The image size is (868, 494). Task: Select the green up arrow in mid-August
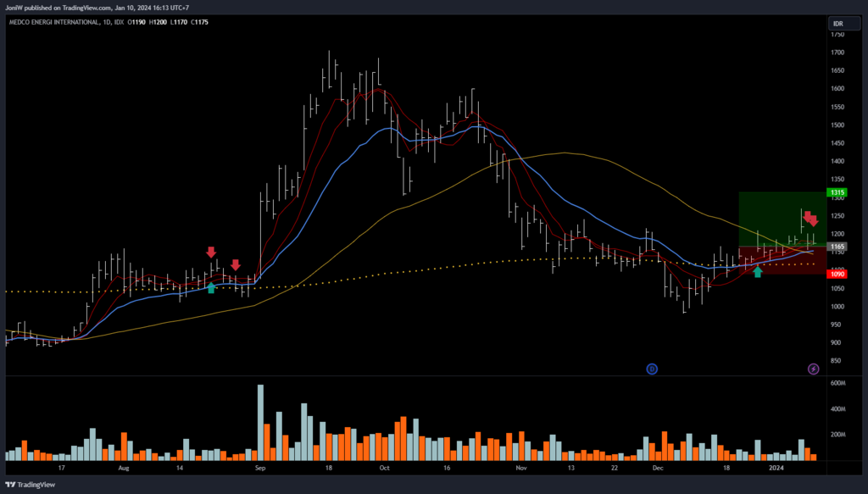point(210,288)
